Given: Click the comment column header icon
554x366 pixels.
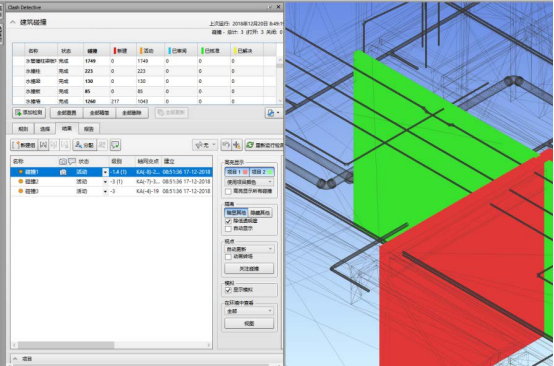Looking at the screenshot, I should point(72,161).
